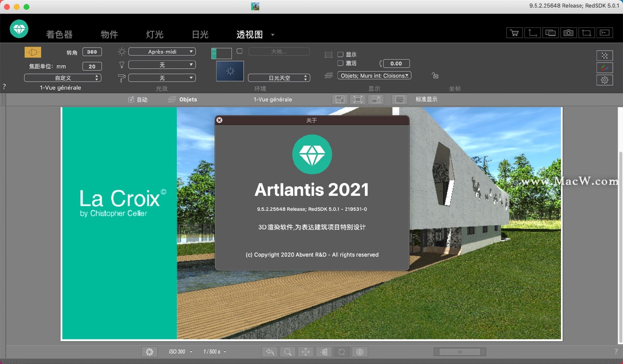
Task: Open the render settings gear icon
Action: pos(605,80)
